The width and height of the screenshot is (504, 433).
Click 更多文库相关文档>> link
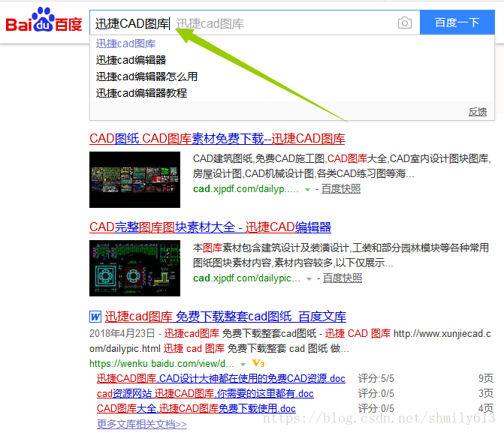(x=142, y=424)
